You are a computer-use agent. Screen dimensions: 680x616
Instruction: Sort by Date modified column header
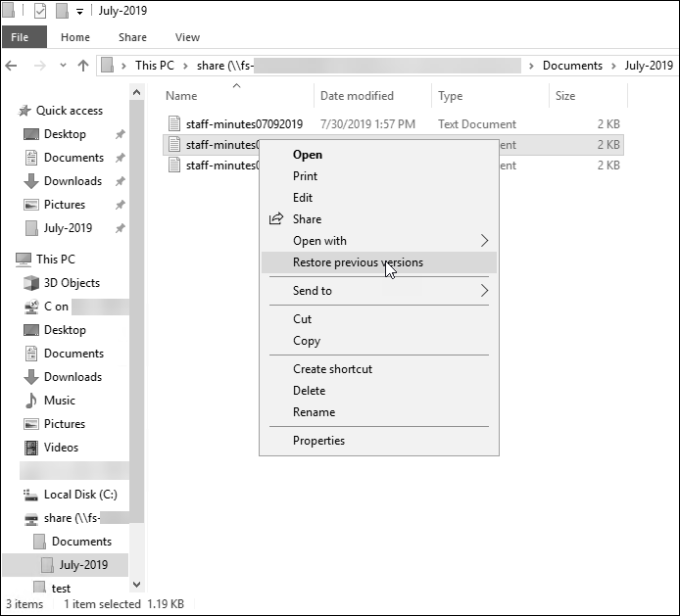[x=357, y=96]
